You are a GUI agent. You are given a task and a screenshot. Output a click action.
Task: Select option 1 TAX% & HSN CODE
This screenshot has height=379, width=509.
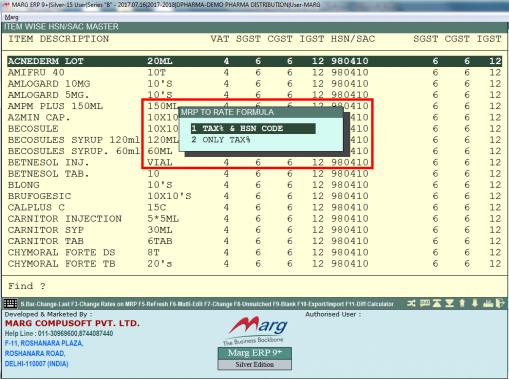click(x=253, y=128)
